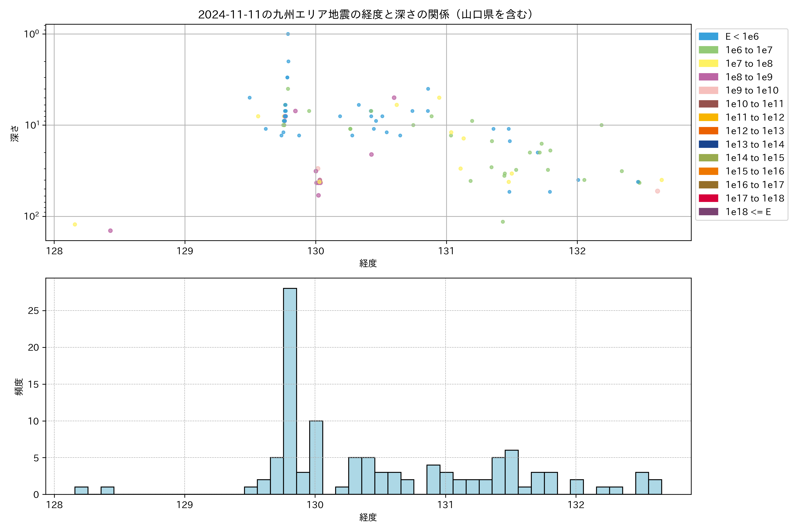Viewport: 798px width, 532px height.
Task: Click the purple 1e8 to 1e9 legend swatch
Action: click(708, 77)
